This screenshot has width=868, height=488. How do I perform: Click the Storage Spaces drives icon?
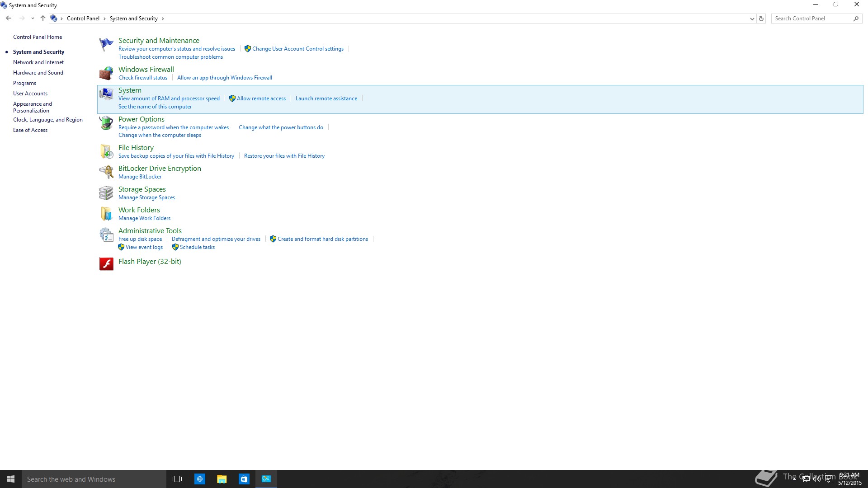[x=106, y=193]
